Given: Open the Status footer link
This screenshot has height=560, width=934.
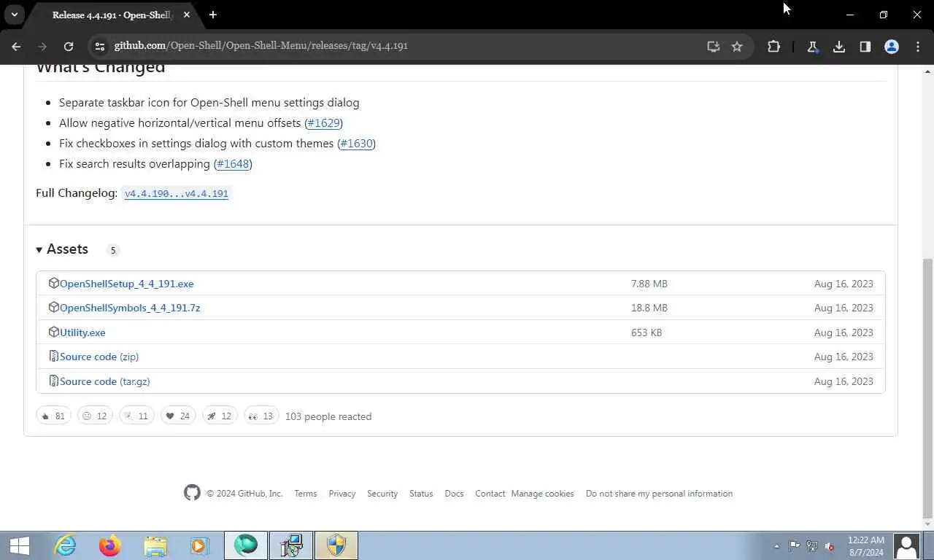Looking at the screenshot, I should tap(421, 494).
